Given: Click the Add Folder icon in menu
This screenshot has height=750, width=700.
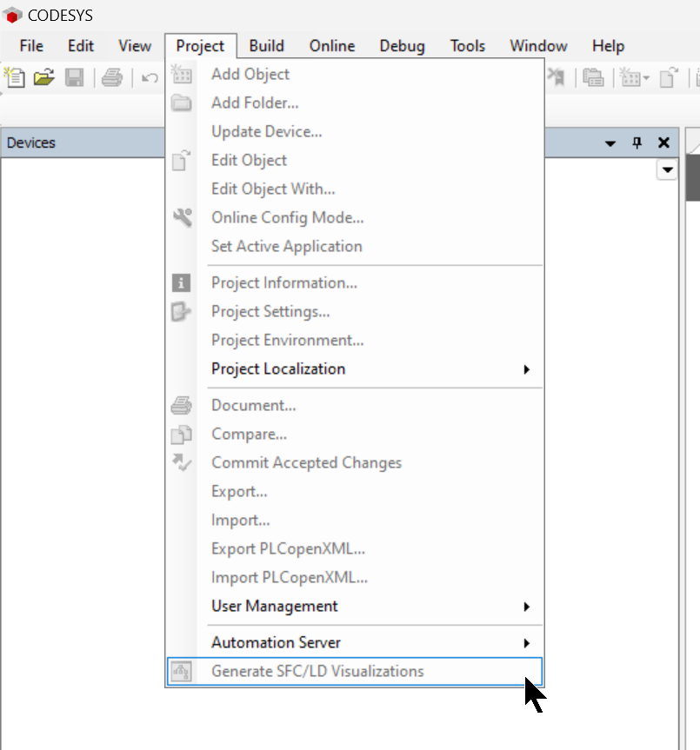Looking at the screenshot, I should click(182, 103).
